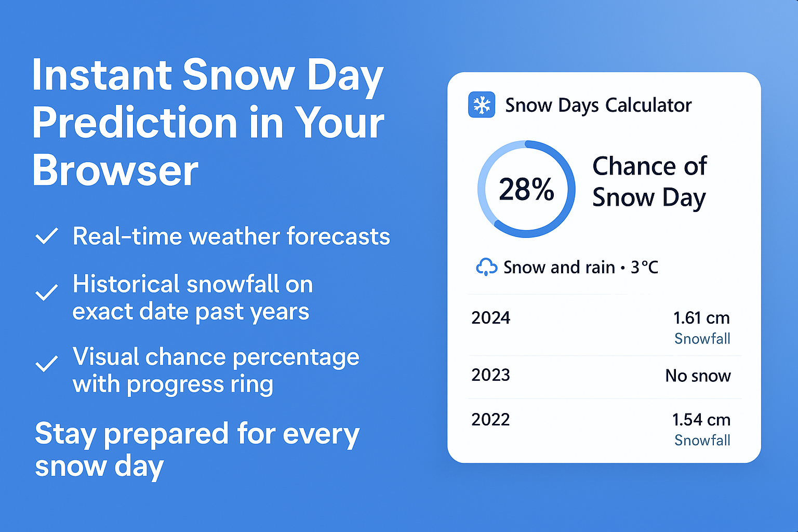
Task: Click the Snow Days Calculator title
Action: (x=598, y=105)
